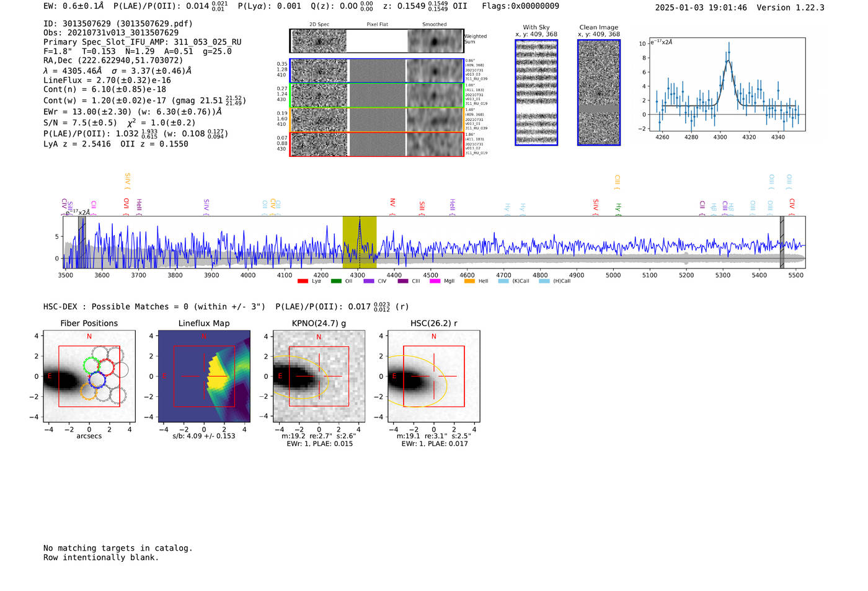
Task: Click the green dashed fiber circle
Action: point(92,365)
